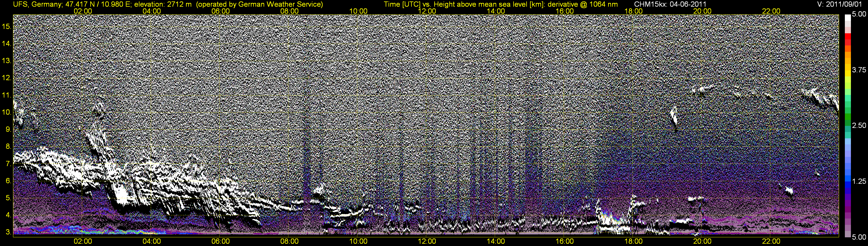
Task: Click the 5.00 value atop the color scale
Action: click(x=859, y=14)
